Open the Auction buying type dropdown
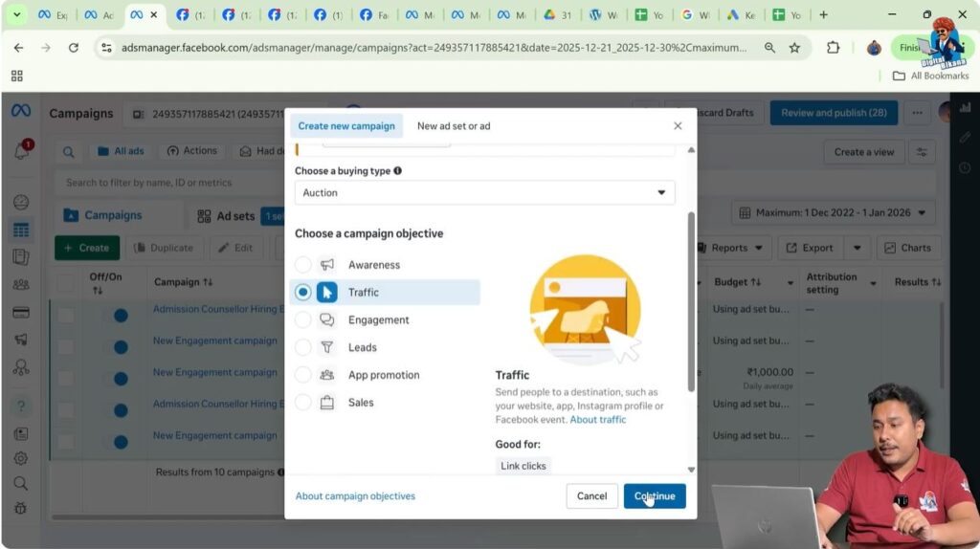This screenshot has width=980, height=549. pos(484,193)
